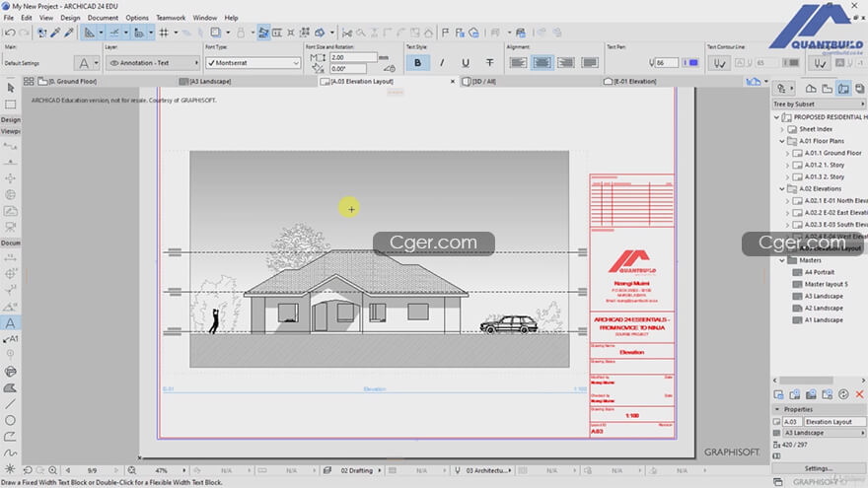Click the Elevation Layout name field in Properties
The width and height of the screenshot is (868, 488).
click(x=834, y=422)
